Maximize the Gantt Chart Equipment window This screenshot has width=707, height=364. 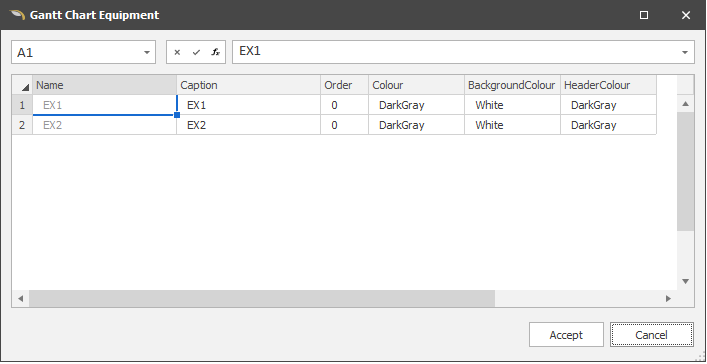(x=644, y=15)
